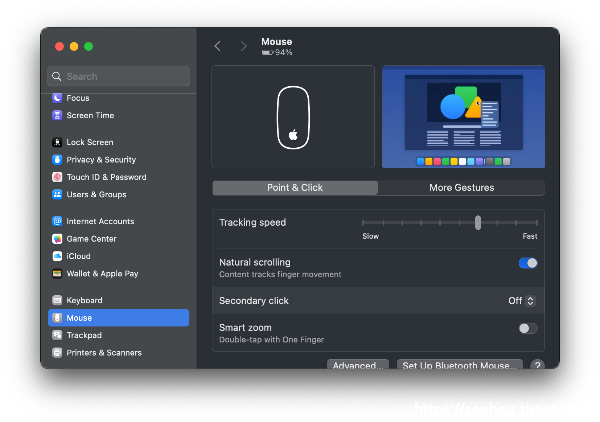This screenshot has width=600, height=422.
Task: Click the Smart zoom label
Action: pos(245,328)
